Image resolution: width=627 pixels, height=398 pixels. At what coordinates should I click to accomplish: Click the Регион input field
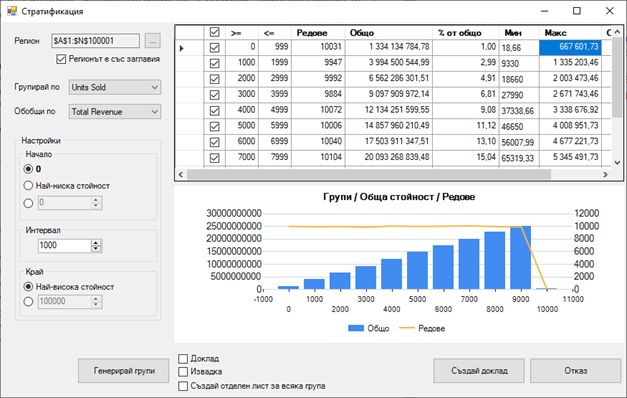96,41
